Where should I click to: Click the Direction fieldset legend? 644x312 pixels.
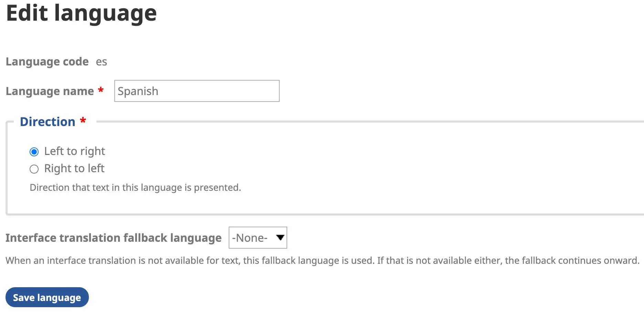coord(48,122)
